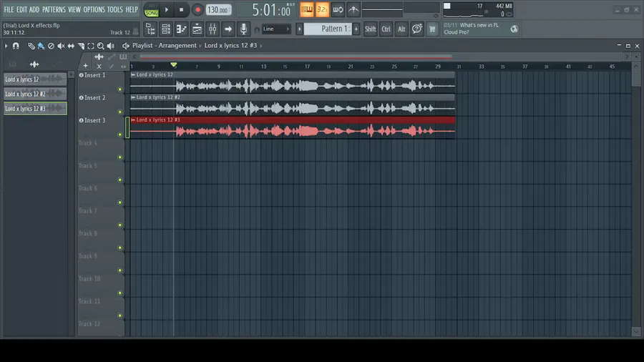Image resolution: width=644 pixels, height=362 pixels.
Task: Open the help chat bubble icon
Action: point(417,29)
